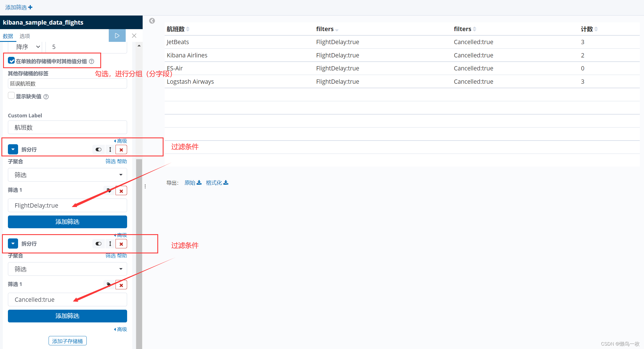Delete the first 拆分行 bucket
This screenshot has width=644, height=349.
[x=121, y=150]
